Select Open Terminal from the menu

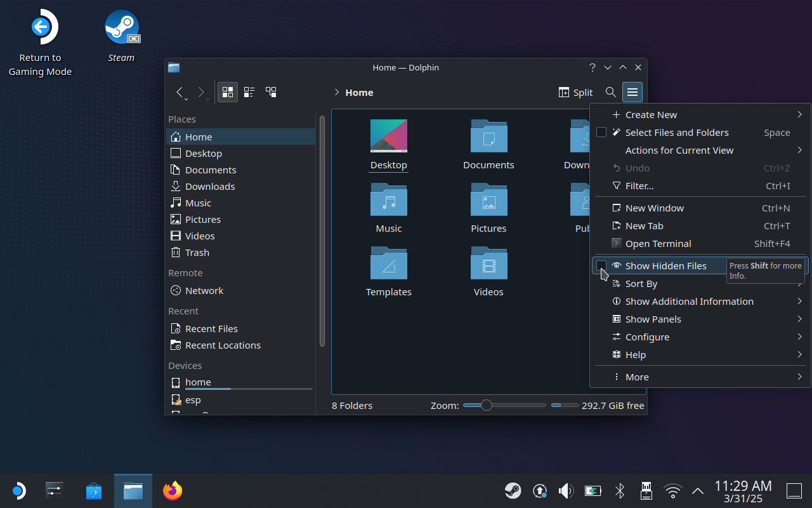(x=658, y=243)
